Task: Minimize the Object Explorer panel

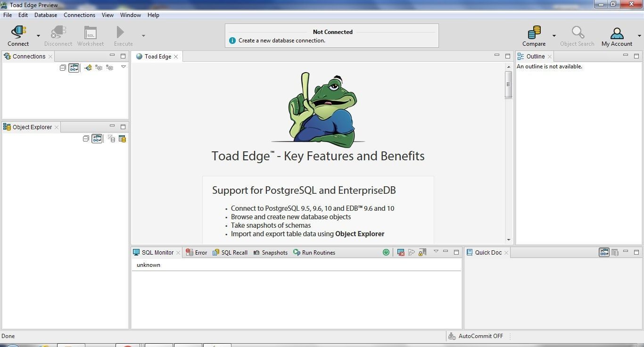Action: pos(112,126)
